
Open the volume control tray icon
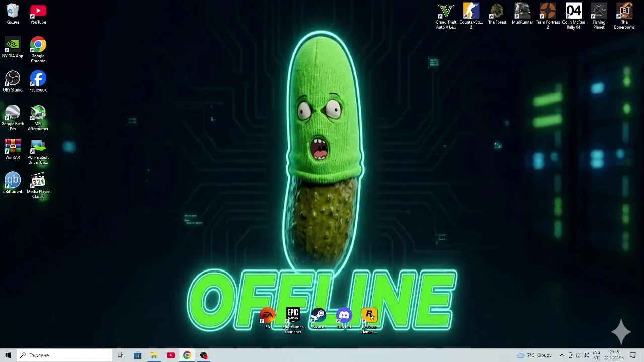(586, 355)
